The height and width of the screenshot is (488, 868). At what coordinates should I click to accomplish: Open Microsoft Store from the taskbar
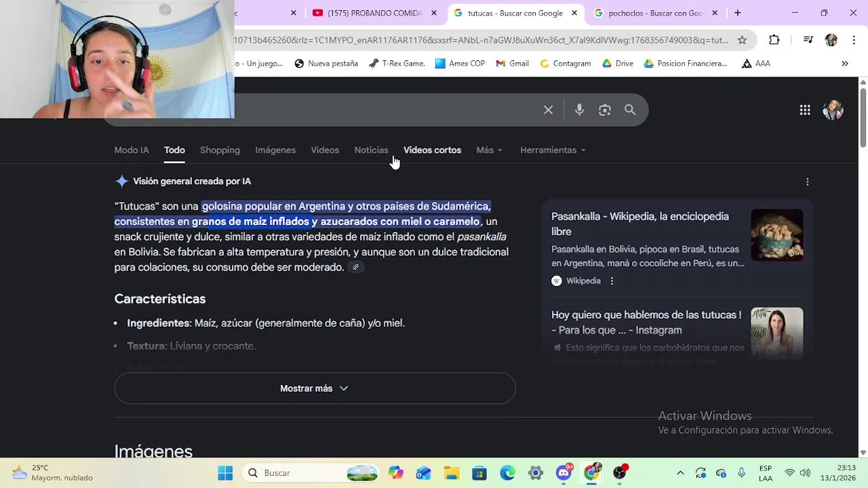(x=479, y=473)
